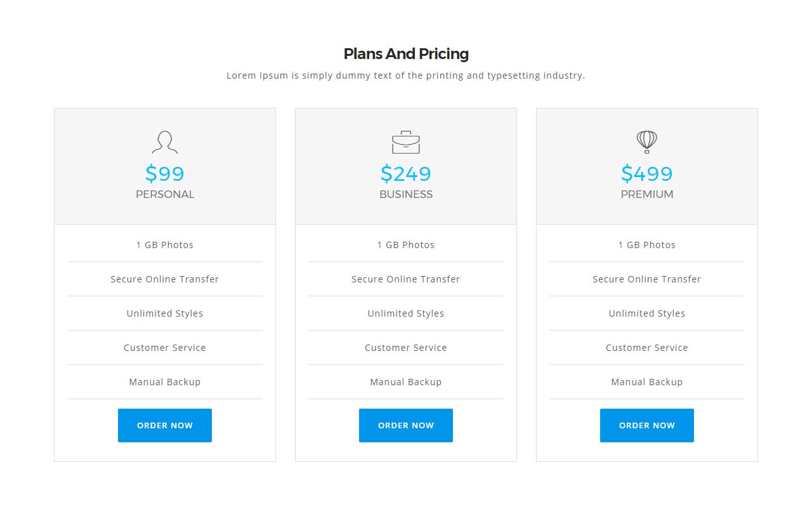
Task: Click Secure Online Transfer in Personal plan
Action: point(165,279)
